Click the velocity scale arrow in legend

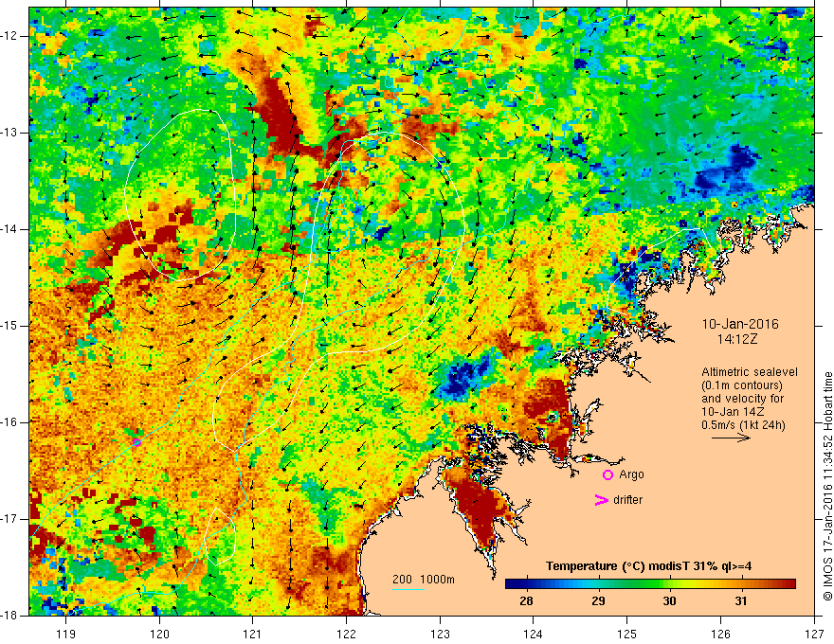(x=731, y=438)
